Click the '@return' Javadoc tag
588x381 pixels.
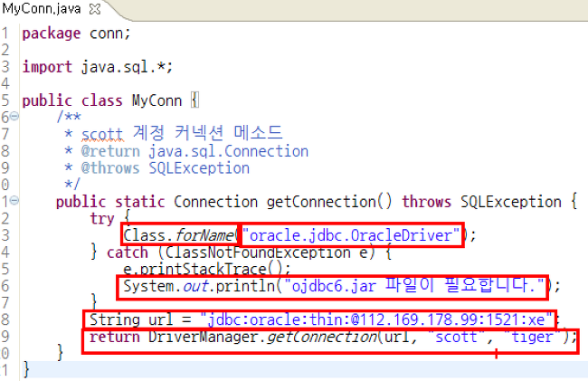(110, 151)
